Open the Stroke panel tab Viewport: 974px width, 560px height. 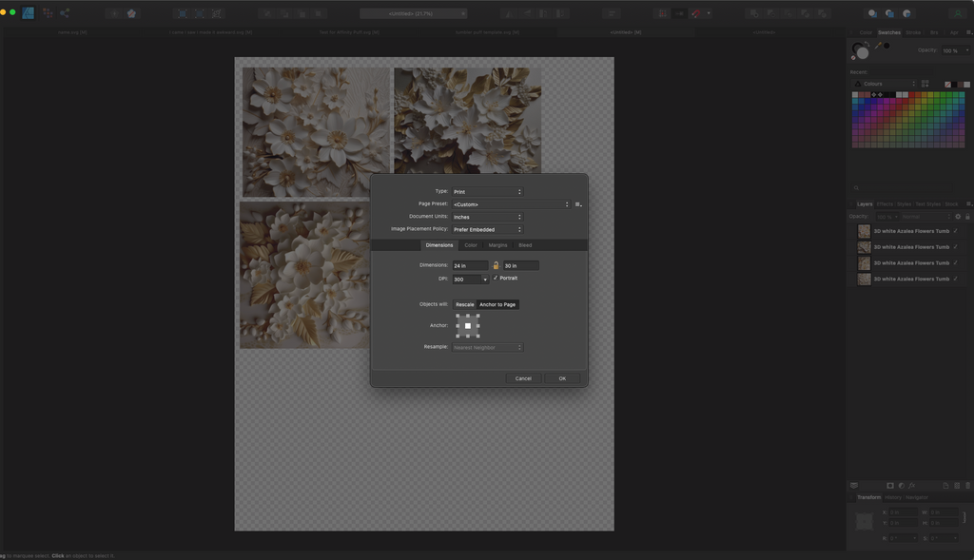(x=913, y=32)
